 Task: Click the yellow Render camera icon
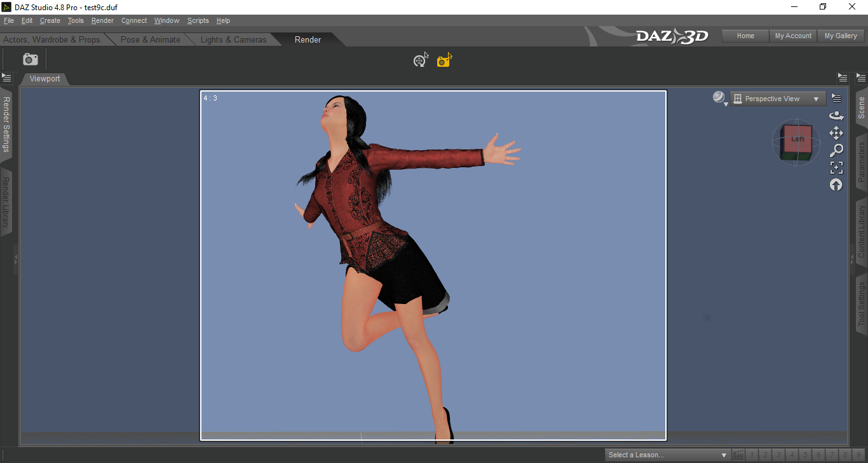(444, 60)
